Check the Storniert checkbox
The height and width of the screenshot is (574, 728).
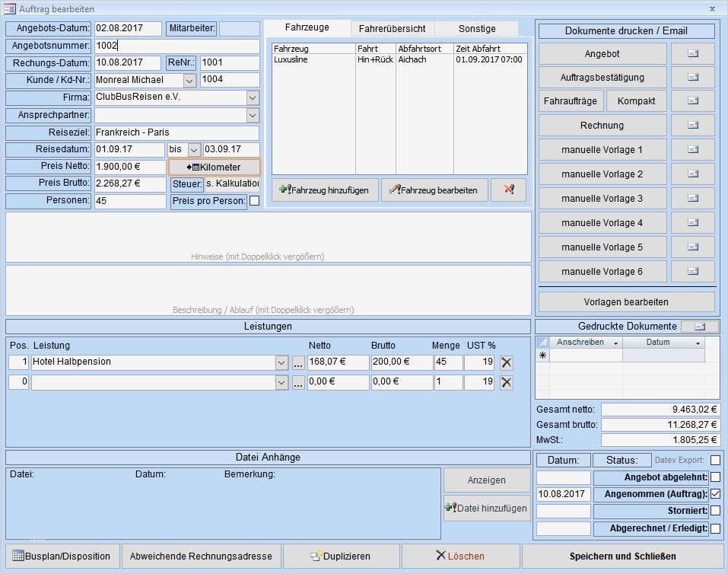[715, 511]
